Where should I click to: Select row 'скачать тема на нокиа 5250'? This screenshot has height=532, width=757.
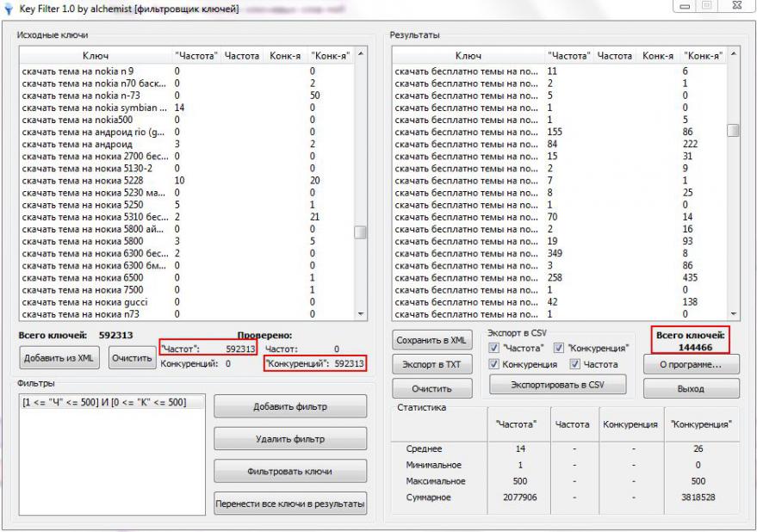187,205
